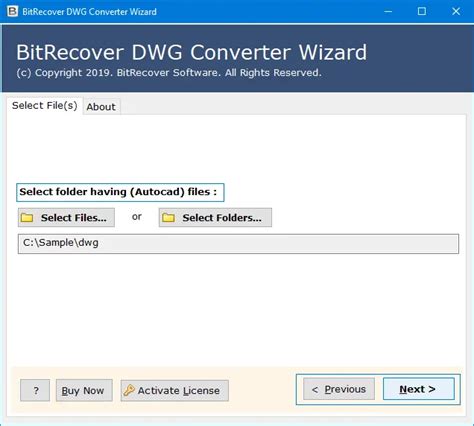Close the DWG Converter Wizard window

[456, 11]
